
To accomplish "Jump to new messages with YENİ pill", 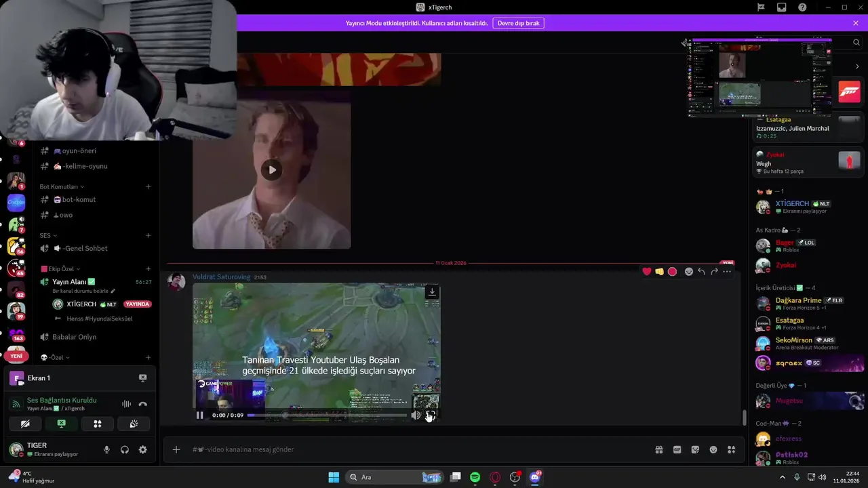I will coord(16,356).
